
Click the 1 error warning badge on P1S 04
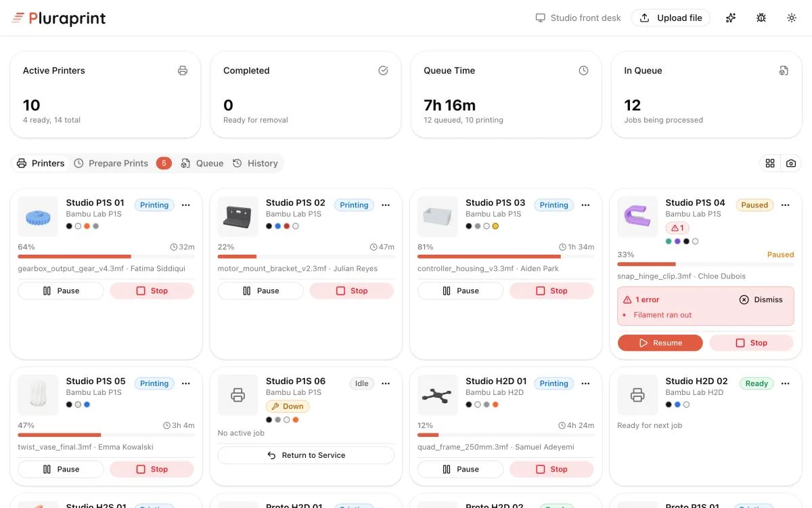(677, 228)
